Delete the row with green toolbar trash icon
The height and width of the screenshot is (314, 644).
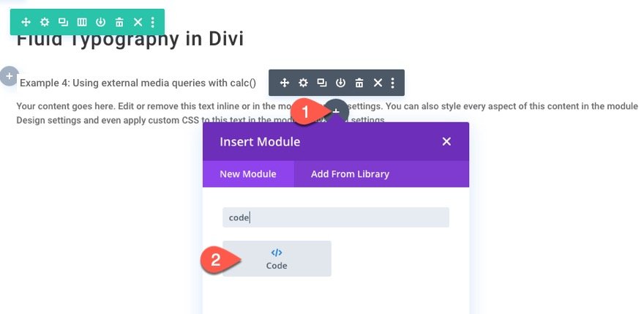pyautogui.click(x=119, y=22)
